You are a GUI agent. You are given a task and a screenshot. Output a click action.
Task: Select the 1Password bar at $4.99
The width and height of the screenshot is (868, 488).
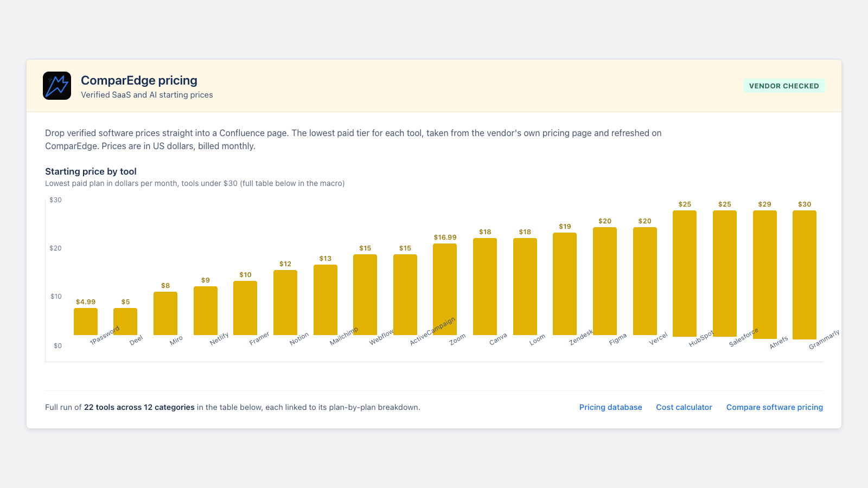(x=86, y=322)
